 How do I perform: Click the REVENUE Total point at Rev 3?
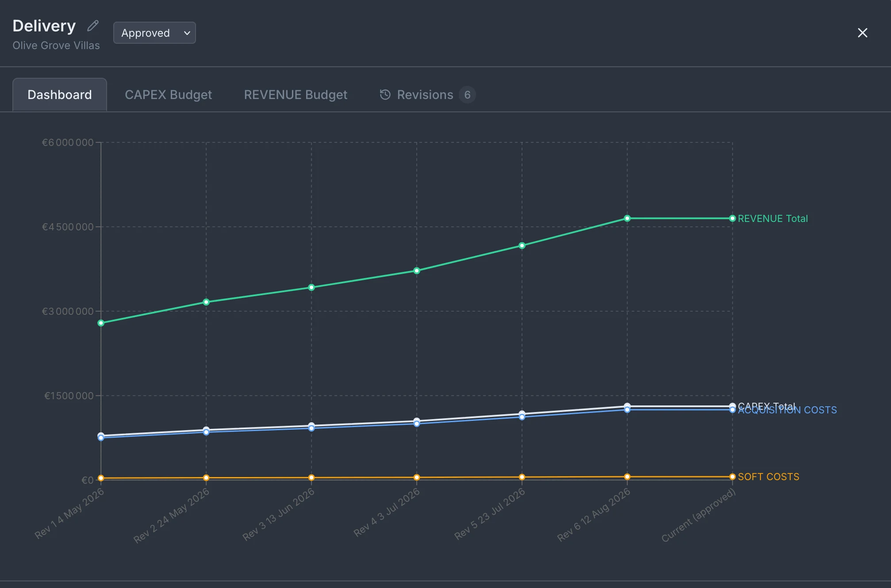[311, 287]
